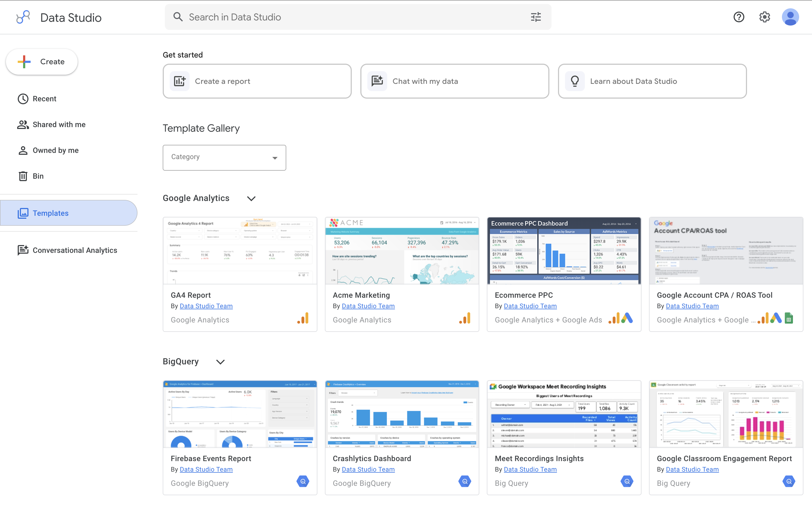Click the Google Analytics icon on Acme Marketing card
812x510 pixels.
[x=465, y=318]
